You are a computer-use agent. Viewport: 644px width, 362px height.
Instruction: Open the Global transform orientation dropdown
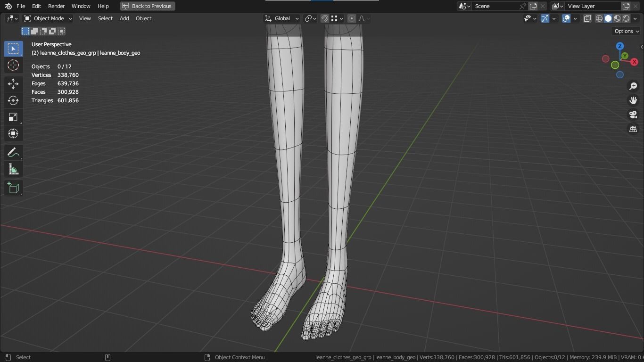(x=281, y=18)
